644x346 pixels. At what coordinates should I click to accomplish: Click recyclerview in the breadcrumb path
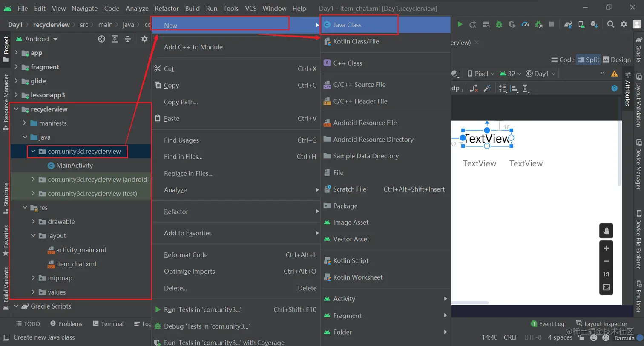(x=52, y=25)
